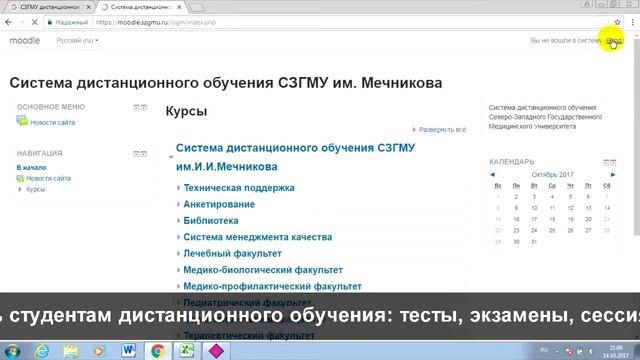Viewport: 640px width, 360px height.
Task: Click the RU language indicator in tray
Action: pyautogui.click(x=544, y=350)
